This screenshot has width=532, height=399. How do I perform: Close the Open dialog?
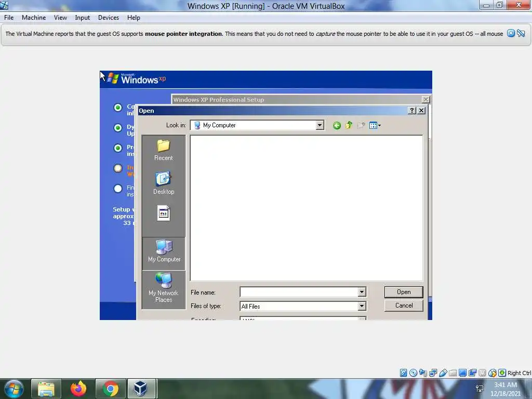pos(421,111)
